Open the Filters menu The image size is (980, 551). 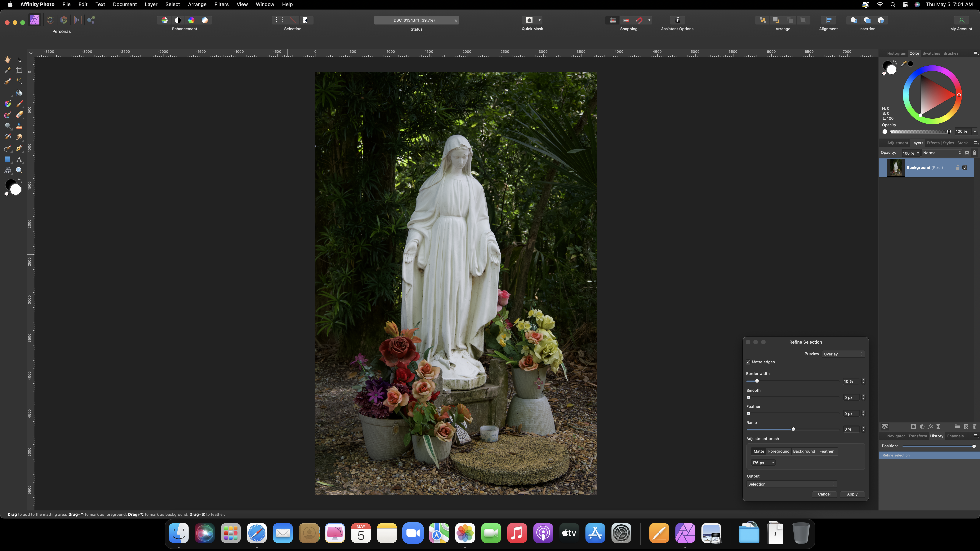pos(221,4)
